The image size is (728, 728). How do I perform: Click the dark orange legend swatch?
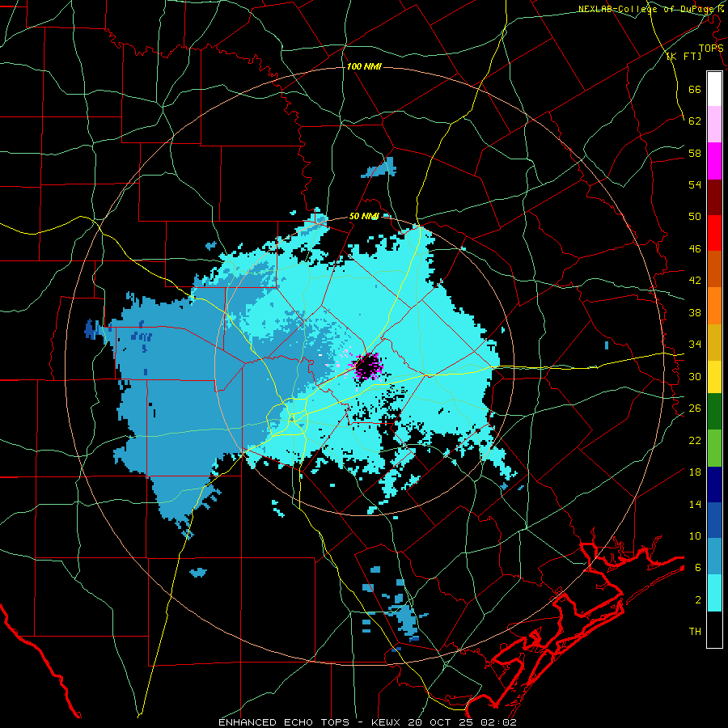pos(714,269)
